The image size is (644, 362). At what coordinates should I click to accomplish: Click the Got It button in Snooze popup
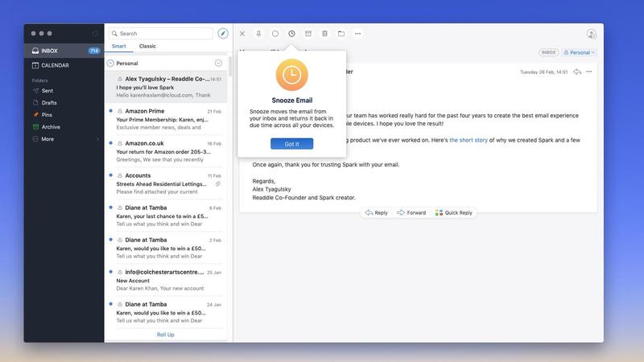(x=291, y=144)
